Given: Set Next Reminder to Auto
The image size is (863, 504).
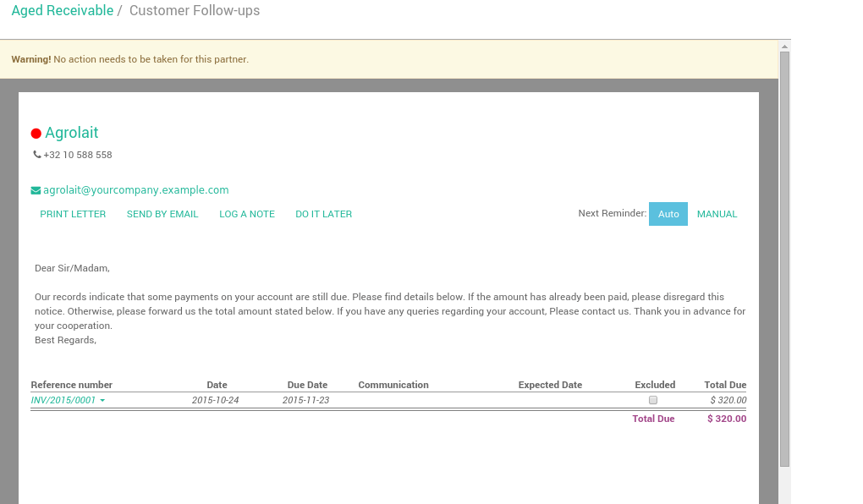Looking at the screenshot, I should coord(668,214).
